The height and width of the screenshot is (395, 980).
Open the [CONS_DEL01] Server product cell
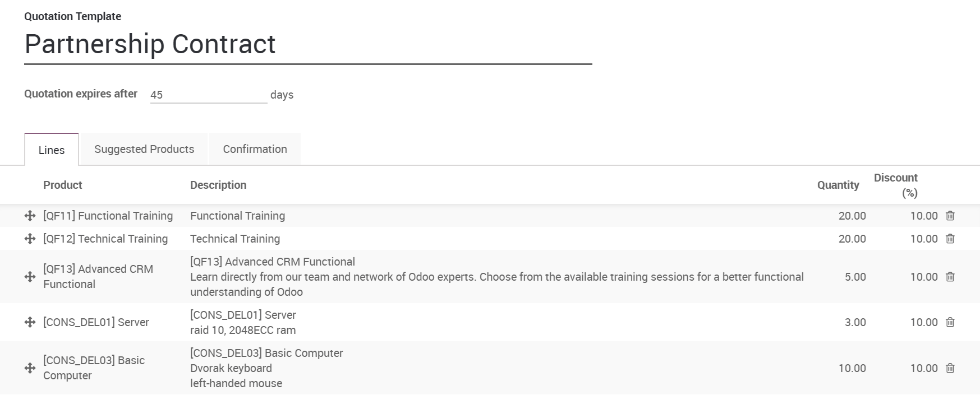pos(96,322)
